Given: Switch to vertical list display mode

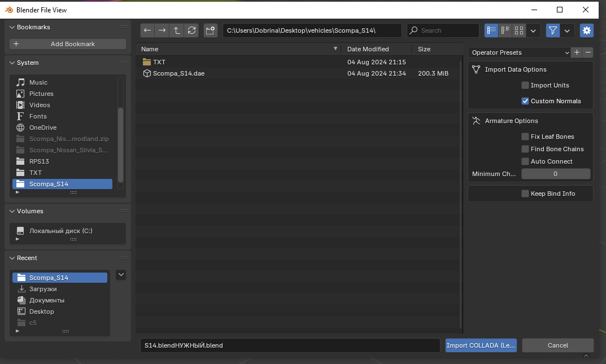Looking at the screenshot, I should pyautogui.click(x=491, y=30).
